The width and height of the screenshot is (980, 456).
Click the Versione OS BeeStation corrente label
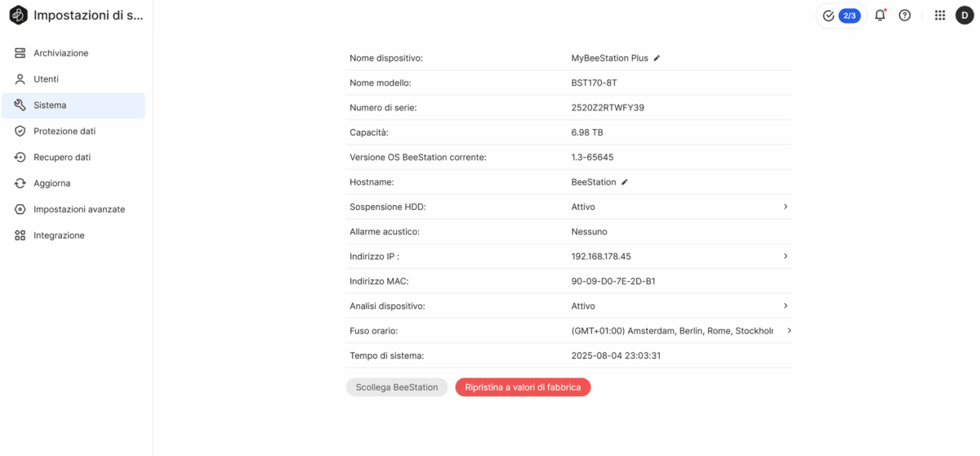point(418,157)
